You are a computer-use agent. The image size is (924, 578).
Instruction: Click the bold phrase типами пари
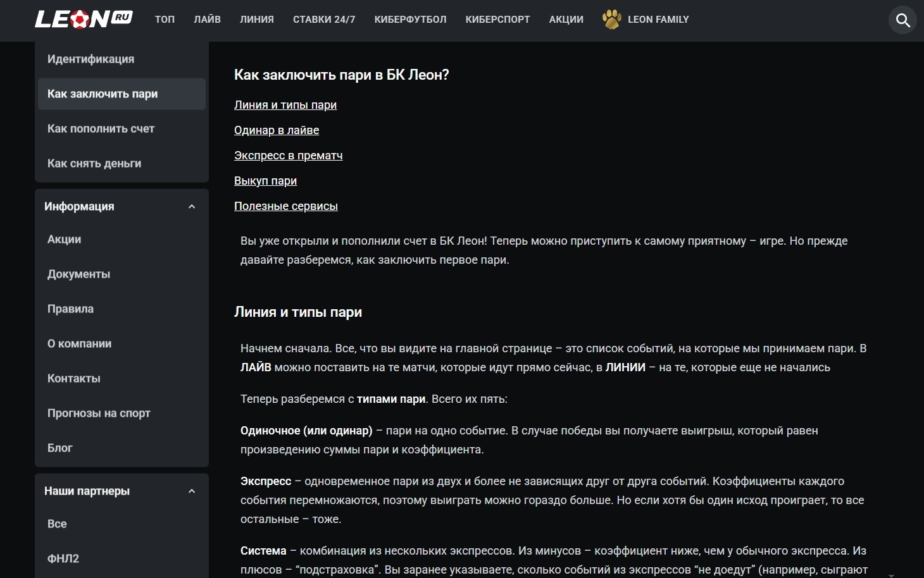[x=391, y=399]
